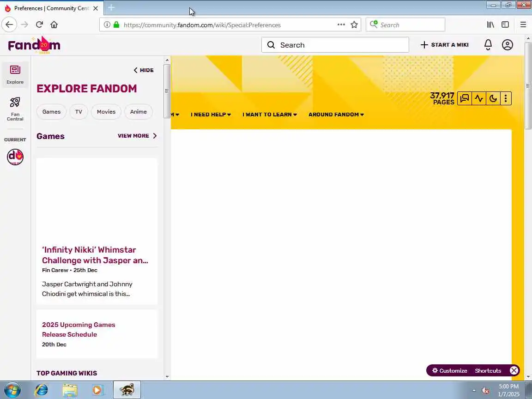Open the current wiki icon in sidebar

pos(15,157)
